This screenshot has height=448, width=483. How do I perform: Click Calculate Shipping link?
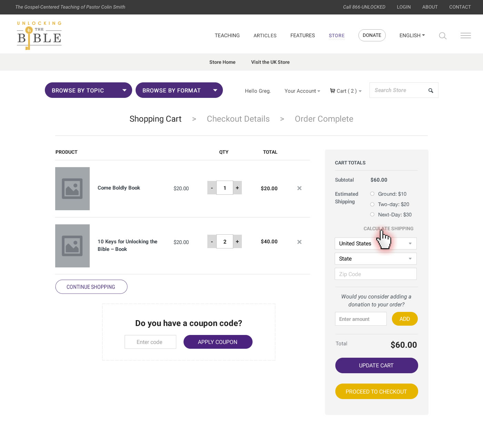tap(388, 228)
